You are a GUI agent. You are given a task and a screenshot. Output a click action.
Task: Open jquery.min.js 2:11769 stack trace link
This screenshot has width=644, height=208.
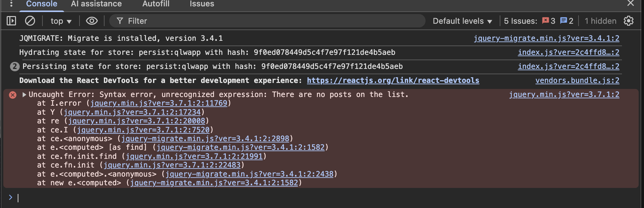(159, 103)
